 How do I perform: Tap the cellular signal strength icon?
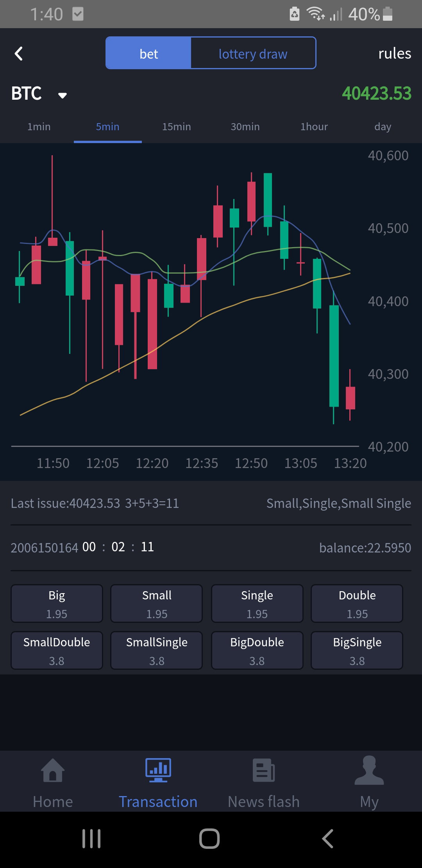(336, 14)
